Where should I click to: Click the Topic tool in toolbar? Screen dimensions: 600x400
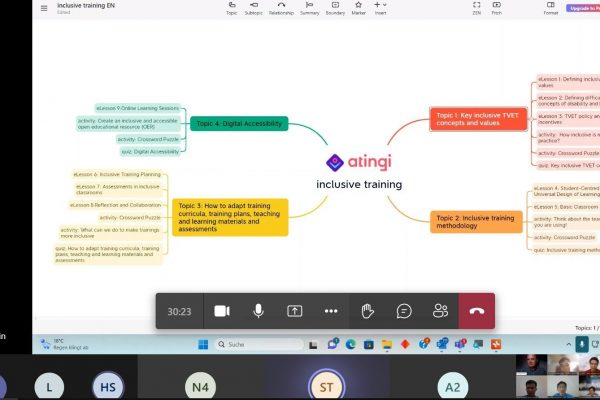(x=232, y=7)
